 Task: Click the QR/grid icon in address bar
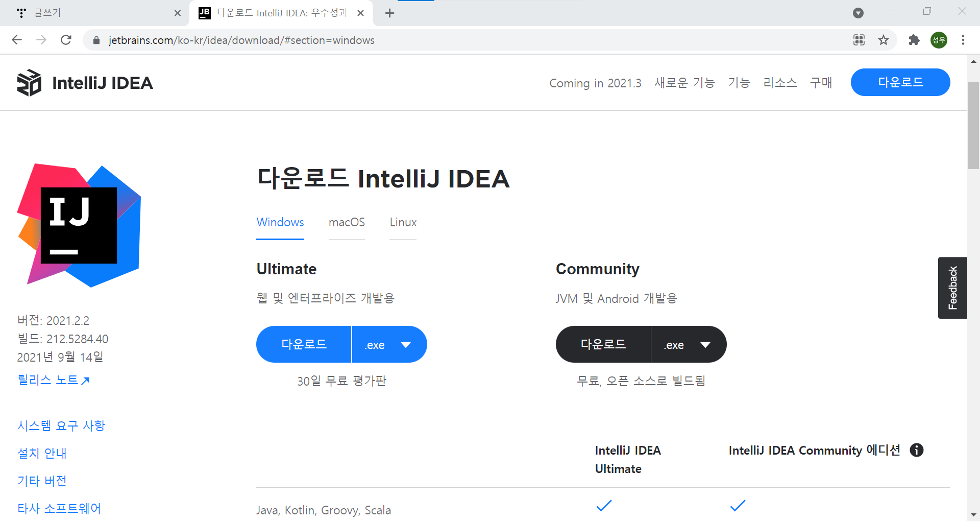pos(859,40)
